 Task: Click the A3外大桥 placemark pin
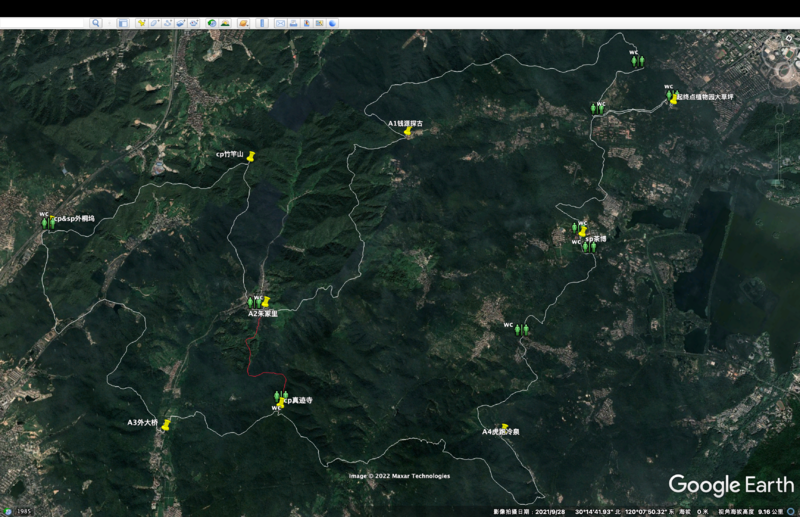[x=166, y=426]
